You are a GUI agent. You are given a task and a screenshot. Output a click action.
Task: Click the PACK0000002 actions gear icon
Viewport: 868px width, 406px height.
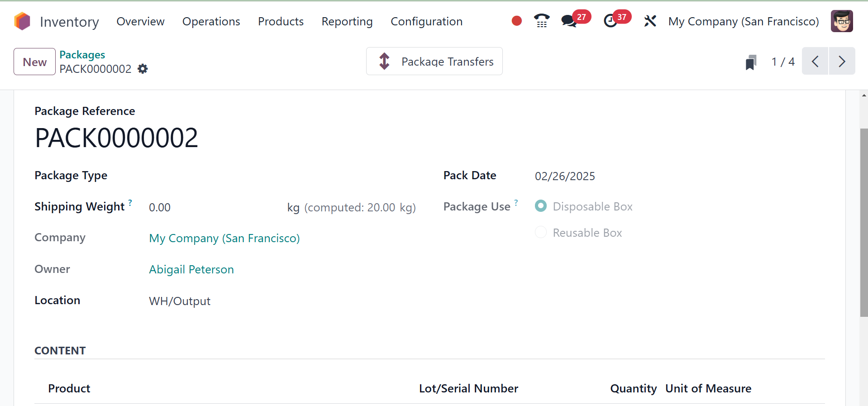tap(143, 69)
